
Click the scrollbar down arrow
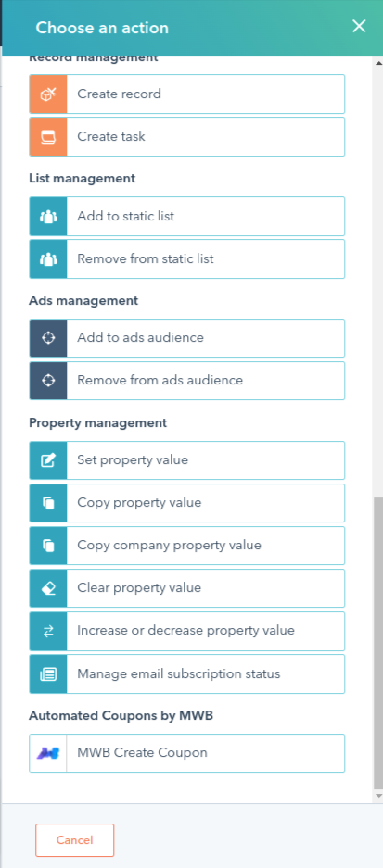[378, 796]
